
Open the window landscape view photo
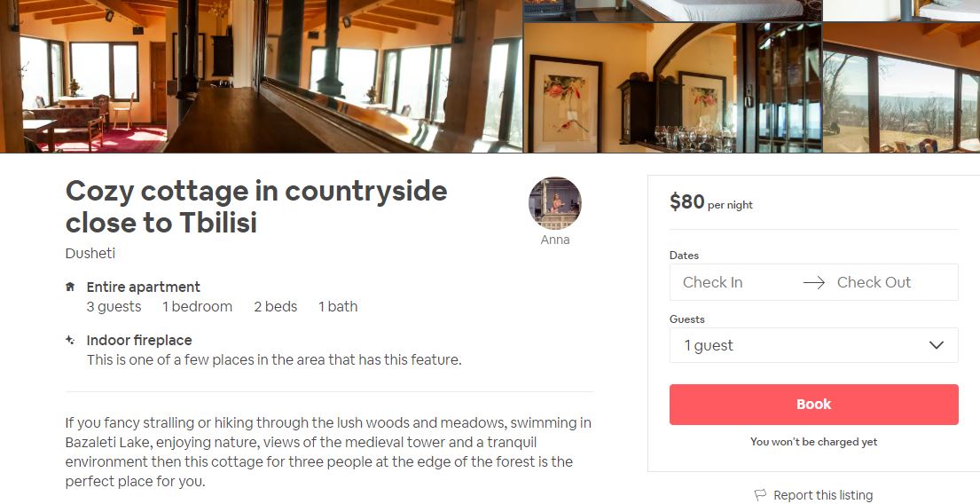(900, 89)
